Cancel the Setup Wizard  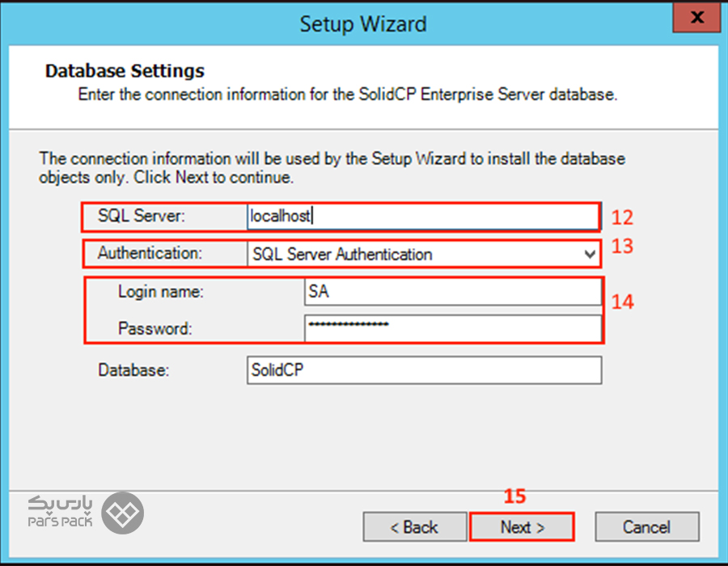click(646, 527)
